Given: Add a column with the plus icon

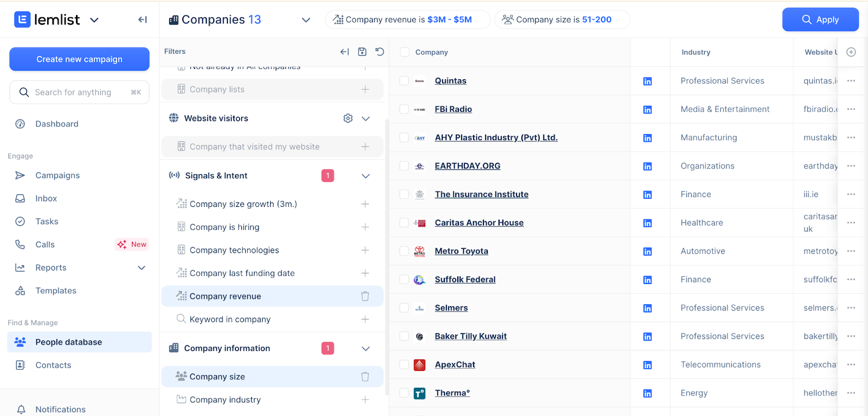Looking at the screenshot, I should (x=851, y=52).
